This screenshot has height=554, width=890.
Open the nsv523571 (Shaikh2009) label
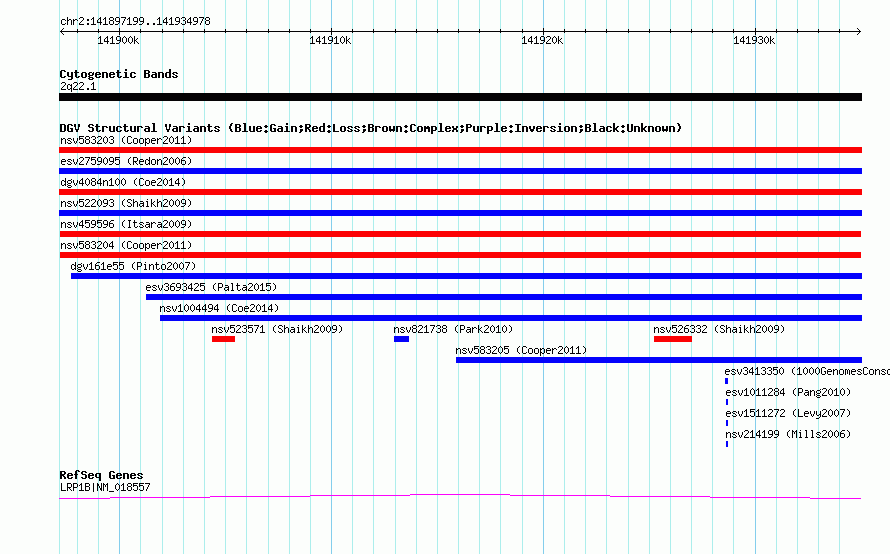277,329
